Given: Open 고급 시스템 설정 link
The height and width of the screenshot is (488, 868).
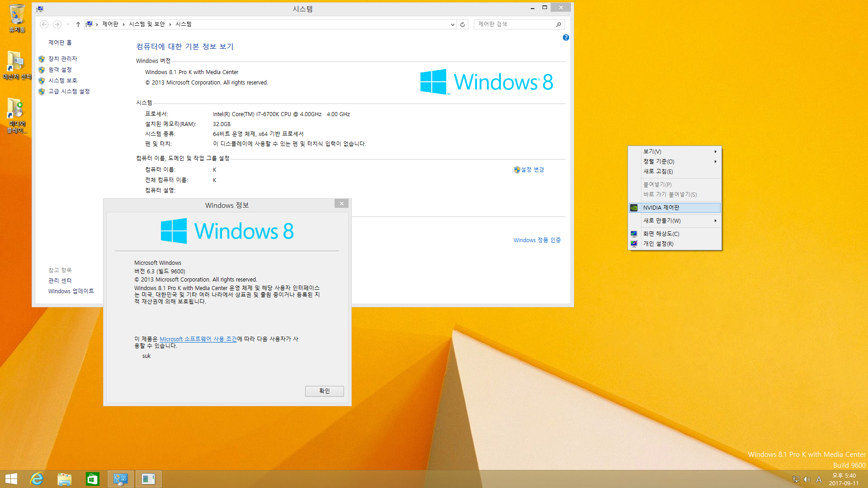Looking at the screenshot, I should [69, 92].
